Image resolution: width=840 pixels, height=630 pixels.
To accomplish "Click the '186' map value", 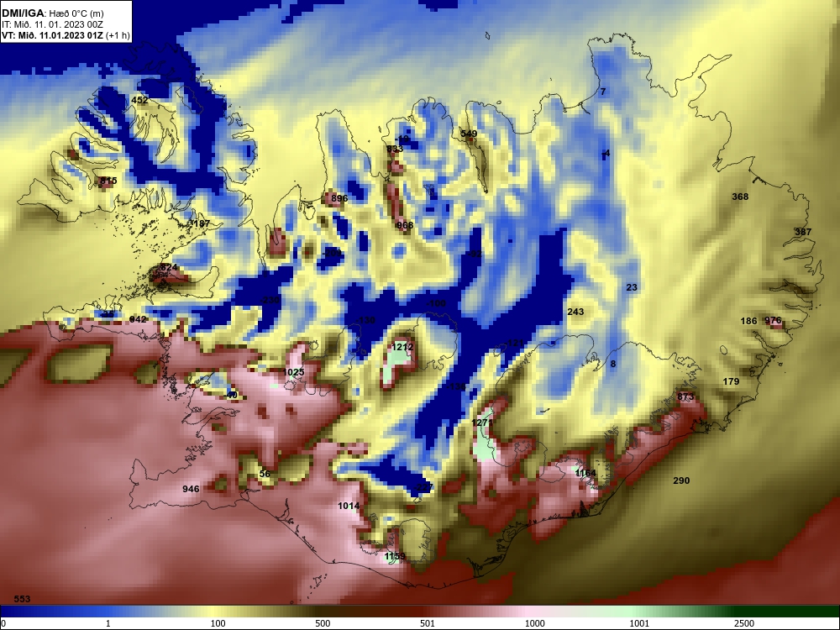I will 748,321.
